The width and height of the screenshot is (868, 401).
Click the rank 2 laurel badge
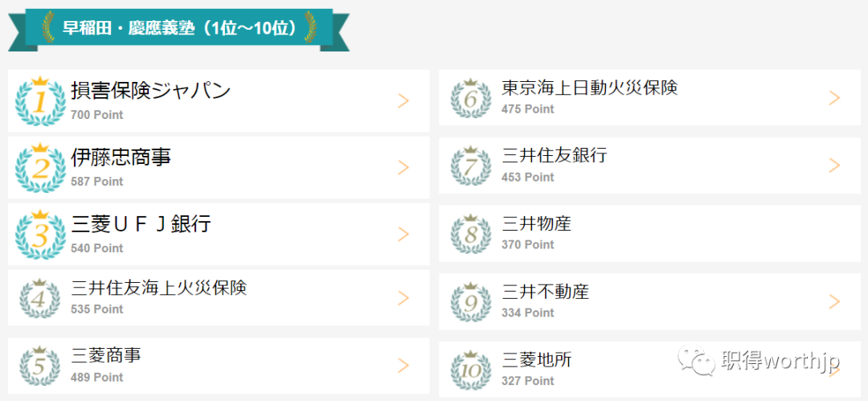pyautogui.click(x=40, y=168)
